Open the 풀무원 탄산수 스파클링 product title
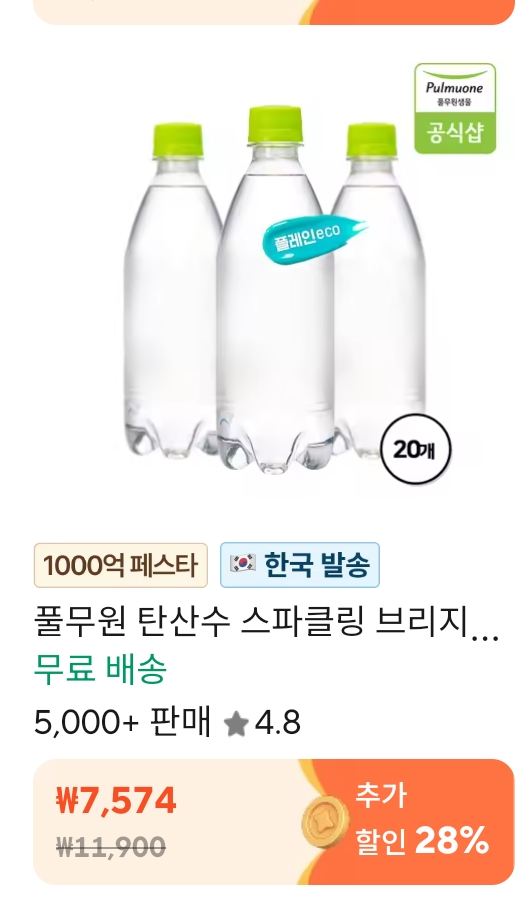 coord(266,625)
